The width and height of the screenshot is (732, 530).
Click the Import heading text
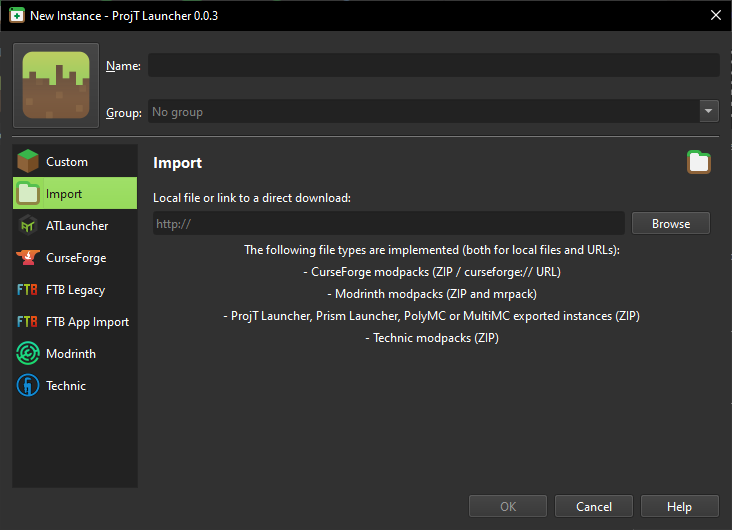177,163
